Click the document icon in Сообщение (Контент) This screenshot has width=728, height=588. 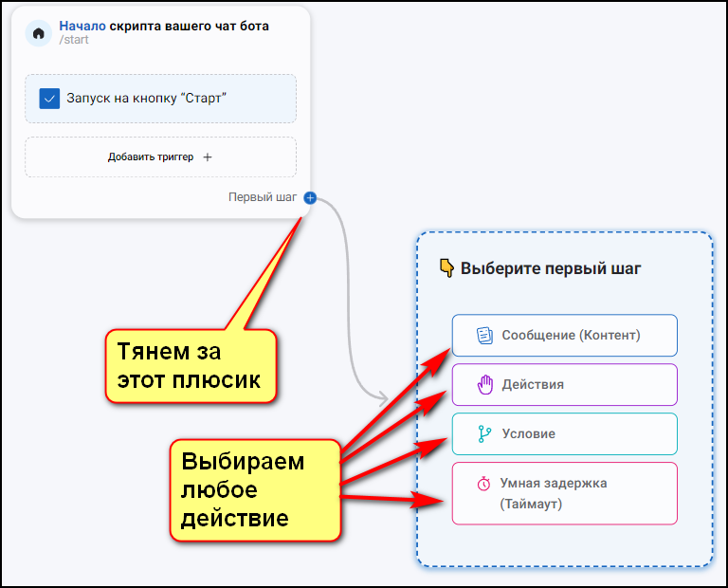pyautogui.click(x=484, y=336)
